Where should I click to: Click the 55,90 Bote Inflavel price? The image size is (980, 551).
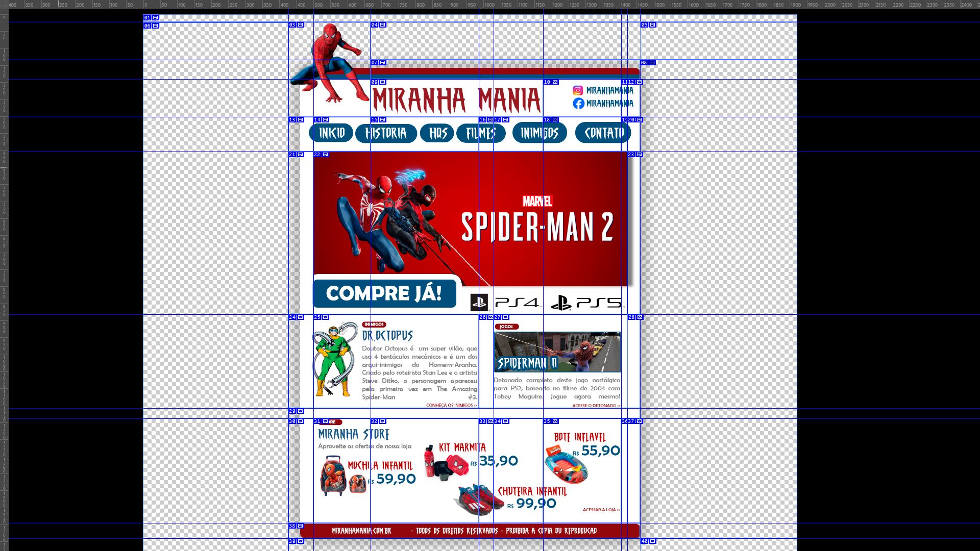[601, 451]
